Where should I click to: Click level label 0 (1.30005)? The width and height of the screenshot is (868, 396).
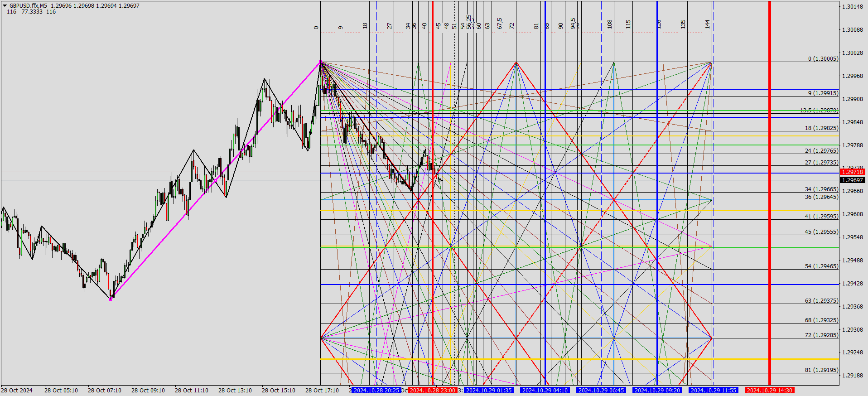823,59
